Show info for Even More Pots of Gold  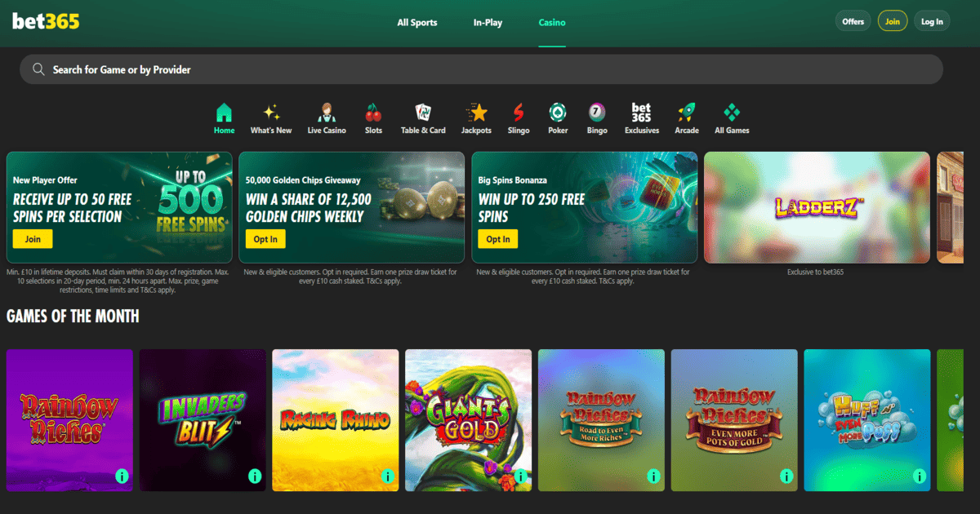tap(786, 476)
